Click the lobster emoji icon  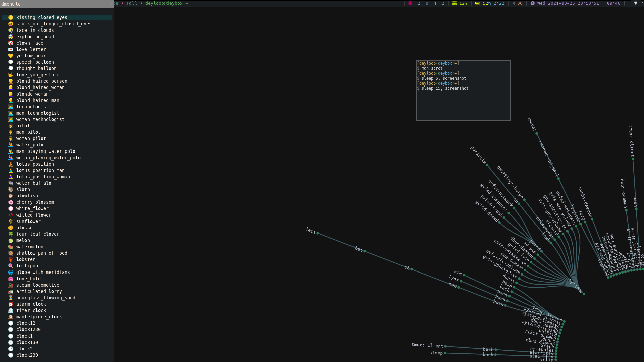tap(11, 259)
